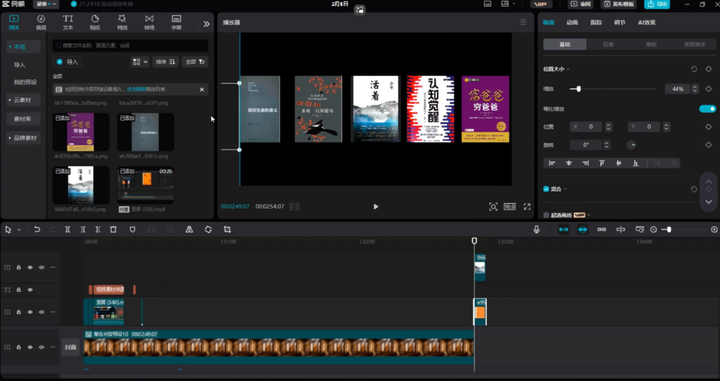This screenshot has width=720, height=381.
Task: Click the rotation dial knob
Action: [x=631, y=145]
